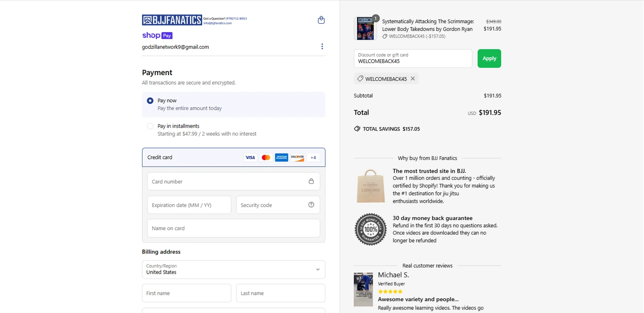Click the First name input field
644x313 pixels.
click(x=186, y=293)
